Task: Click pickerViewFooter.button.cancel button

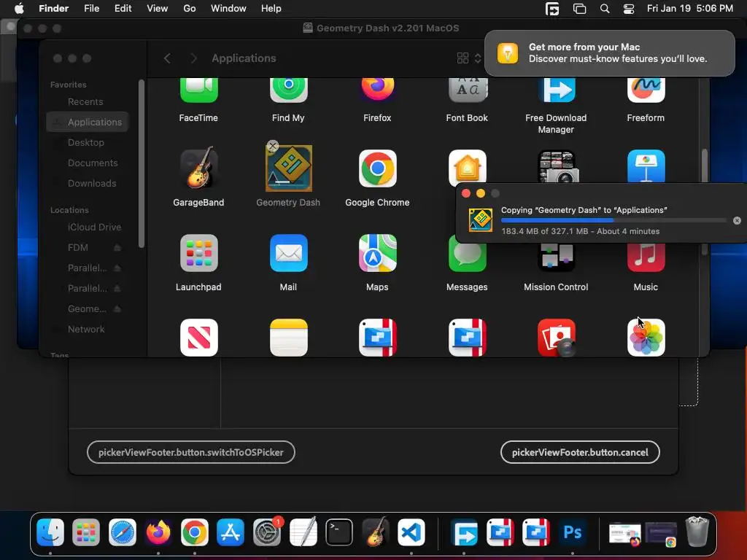Action: pyautogui.click(x=580, y=452)
